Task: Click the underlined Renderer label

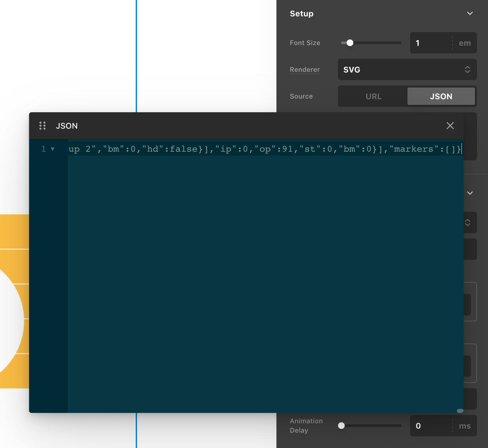Action: 305,69
